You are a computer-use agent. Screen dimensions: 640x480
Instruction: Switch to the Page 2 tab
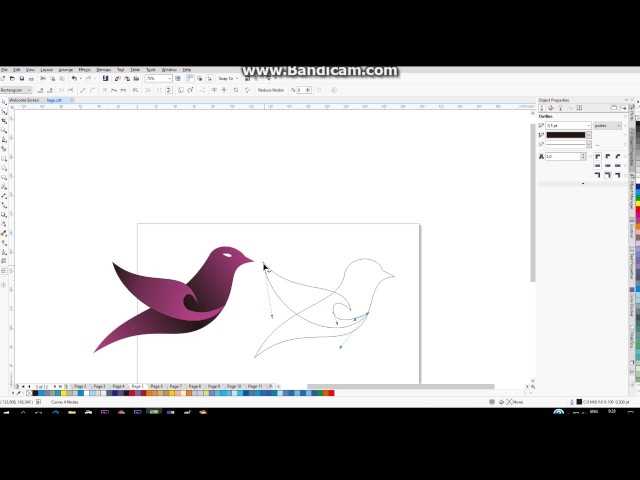pos(79,386)
